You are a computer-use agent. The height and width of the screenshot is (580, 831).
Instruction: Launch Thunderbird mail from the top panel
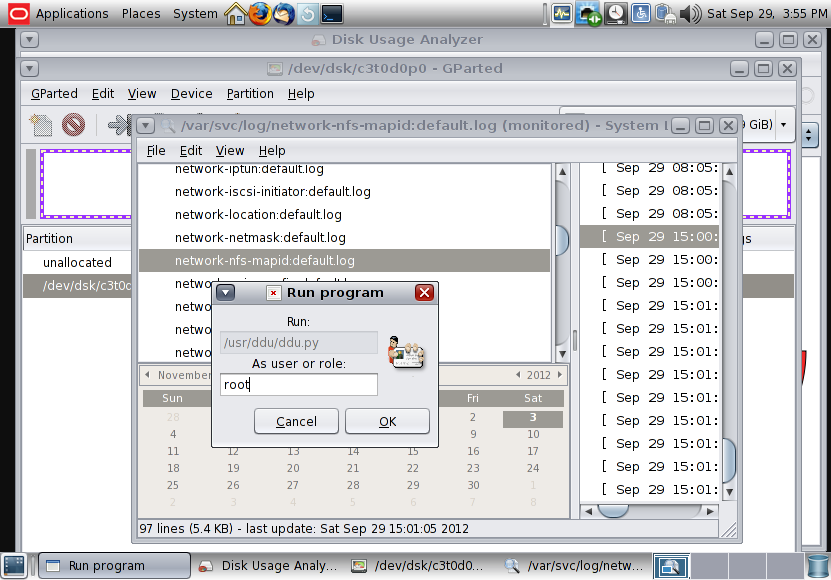[x=284, y=13]
